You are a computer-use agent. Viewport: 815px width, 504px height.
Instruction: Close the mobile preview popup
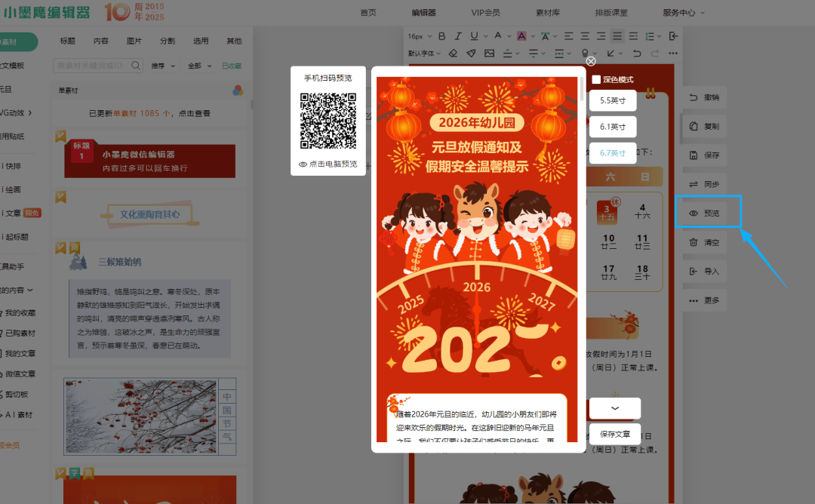click(591, 61)
